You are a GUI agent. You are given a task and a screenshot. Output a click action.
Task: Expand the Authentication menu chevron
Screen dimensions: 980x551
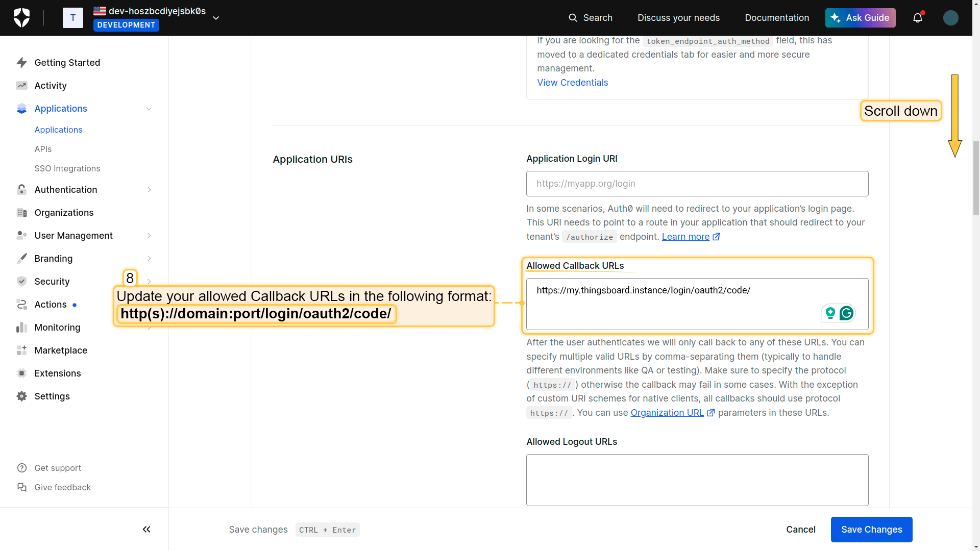coord(149,190)
